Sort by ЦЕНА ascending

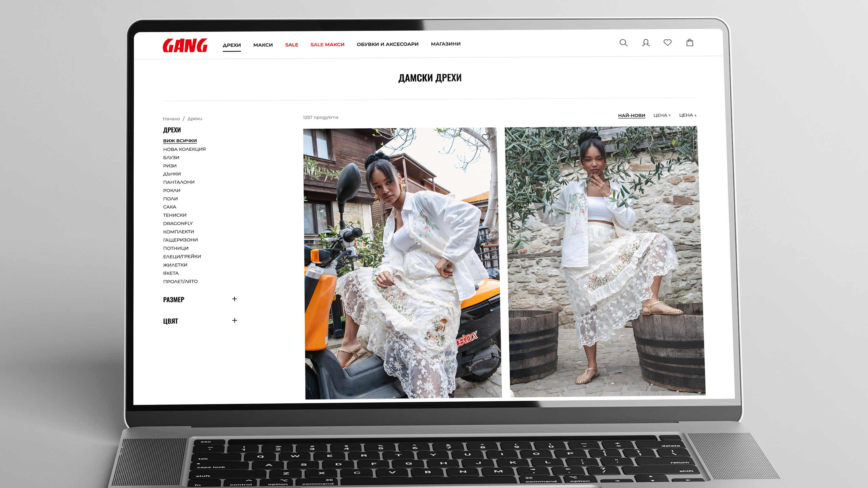click(662, 115)
